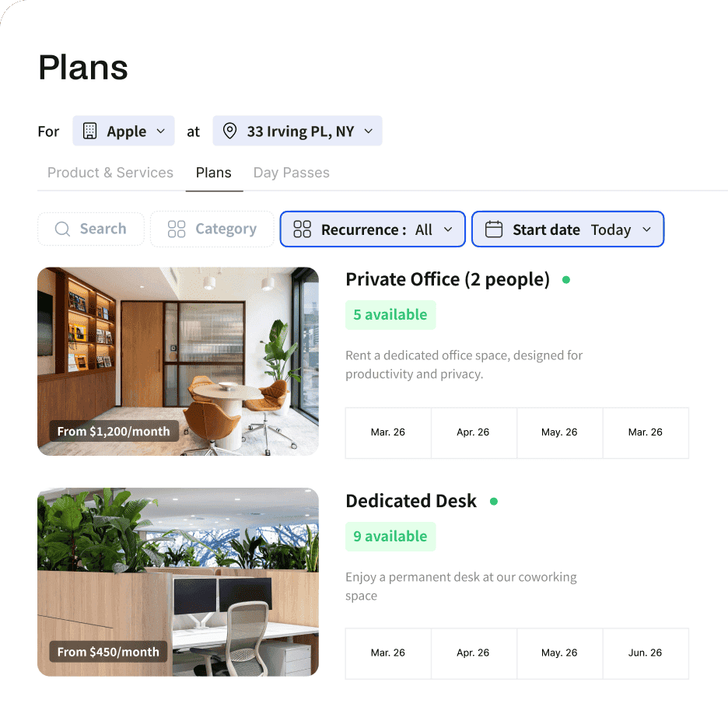728x707 pixels.
Task: Open the Private Office photo thumbnail
Action: (178, 361)
